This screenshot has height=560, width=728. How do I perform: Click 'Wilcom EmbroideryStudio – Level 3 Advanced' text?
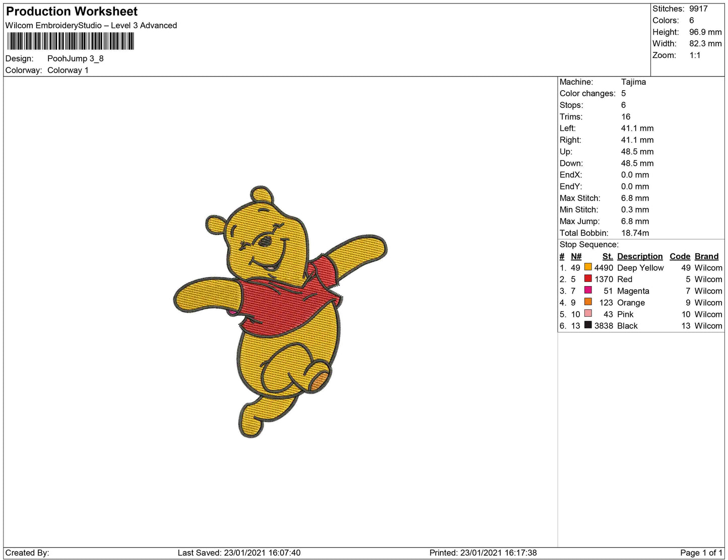[x=91, y=25]
